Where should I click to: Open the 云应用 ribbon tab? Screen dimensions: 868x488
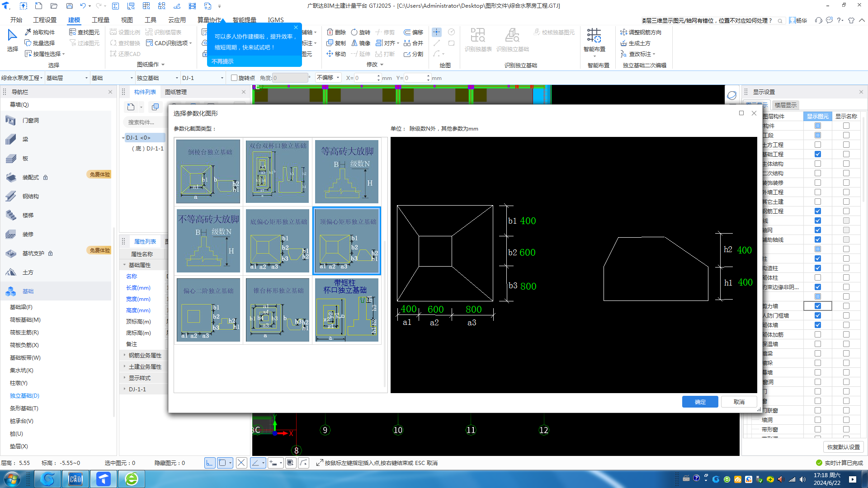pyautogui.click(x=177, y=20)
